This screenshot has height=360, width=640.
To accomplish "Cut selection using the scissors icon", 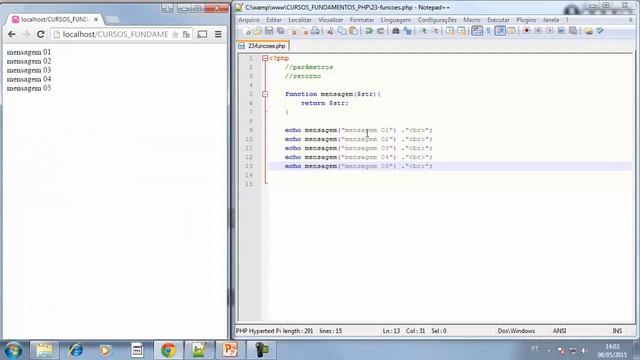I will coord(330,31).
